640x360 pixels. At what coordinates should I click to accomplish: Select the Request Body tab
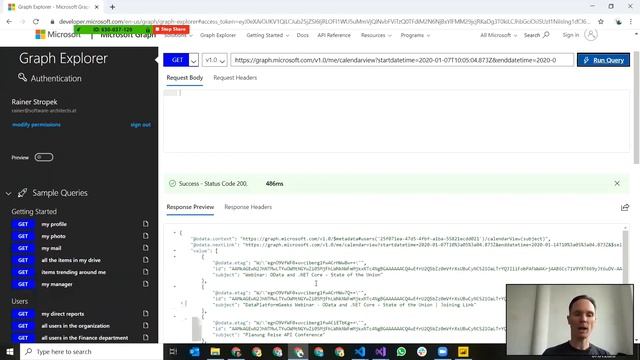coord(184,78)
